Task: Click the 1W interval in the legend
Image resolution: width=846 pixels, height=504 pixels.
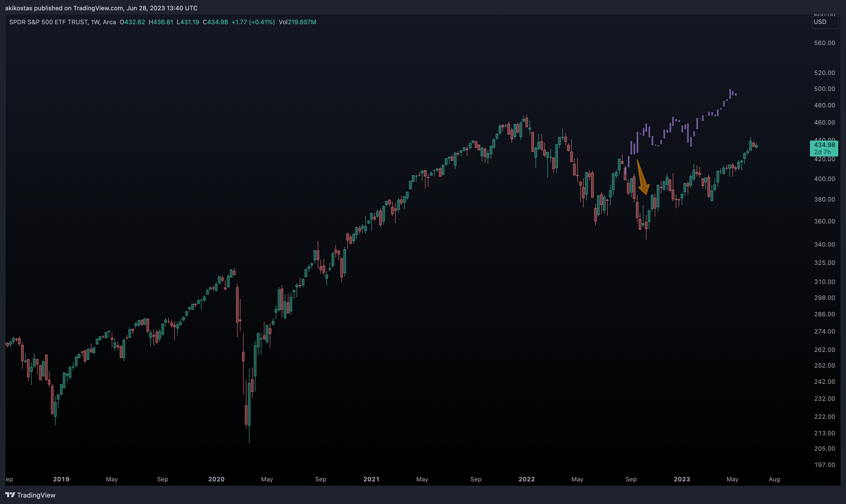Action: (95, 22)
